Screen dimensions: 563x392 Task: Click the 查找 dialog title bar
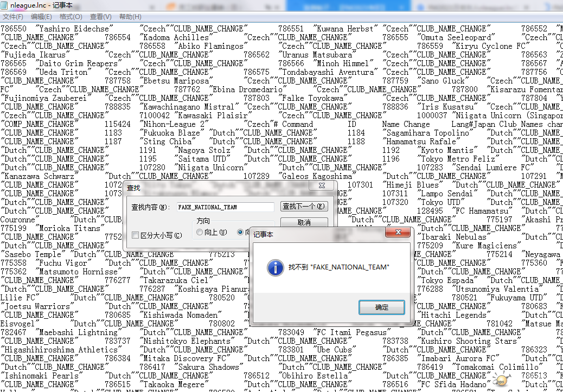coord(217,188)
